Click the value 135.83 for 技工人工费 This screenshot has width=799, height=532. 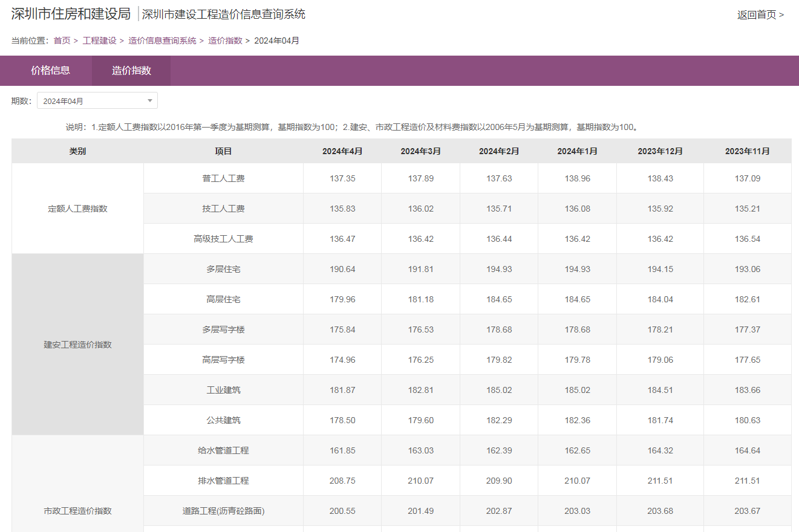click(x=342, y=209)
